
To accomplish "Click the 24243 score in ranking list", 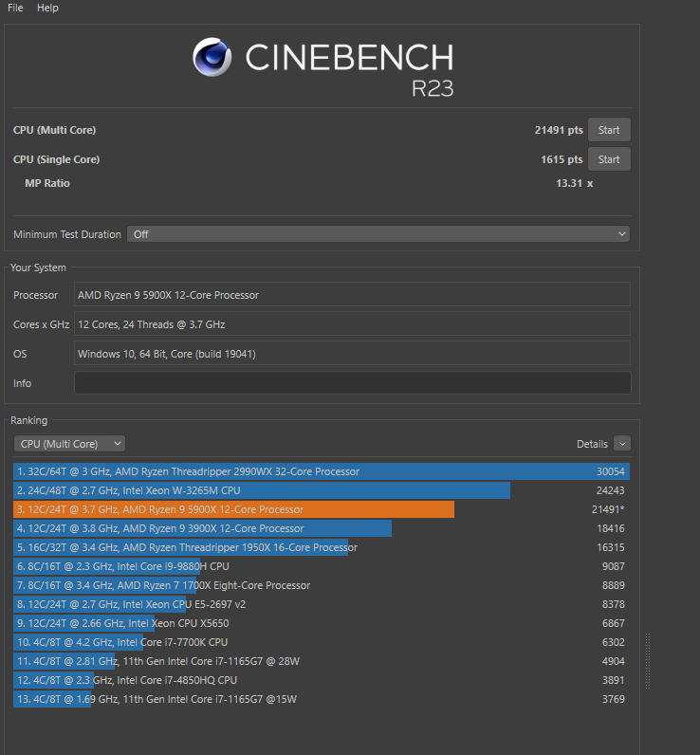I will (611, 490).
